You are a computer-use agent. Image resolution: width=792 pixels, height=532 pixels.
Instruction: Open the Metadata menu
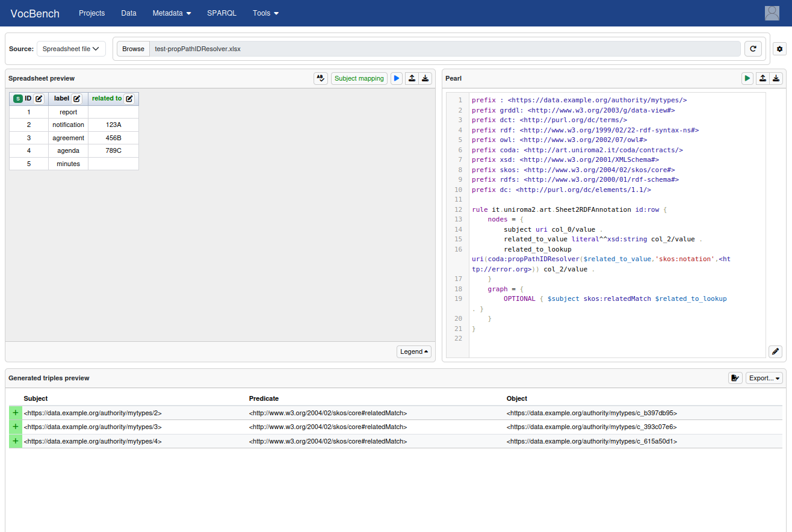point(172,13)
